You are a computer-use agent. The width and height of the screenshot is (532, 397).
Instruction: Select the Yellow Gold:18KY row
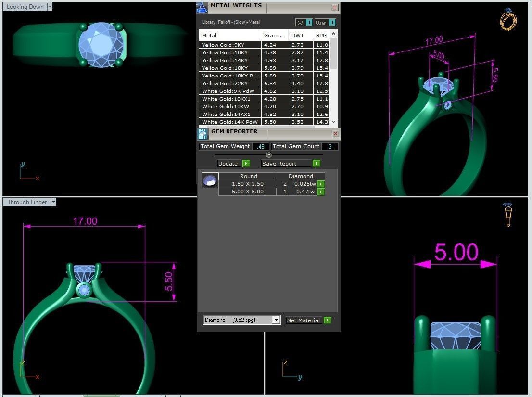264,68
